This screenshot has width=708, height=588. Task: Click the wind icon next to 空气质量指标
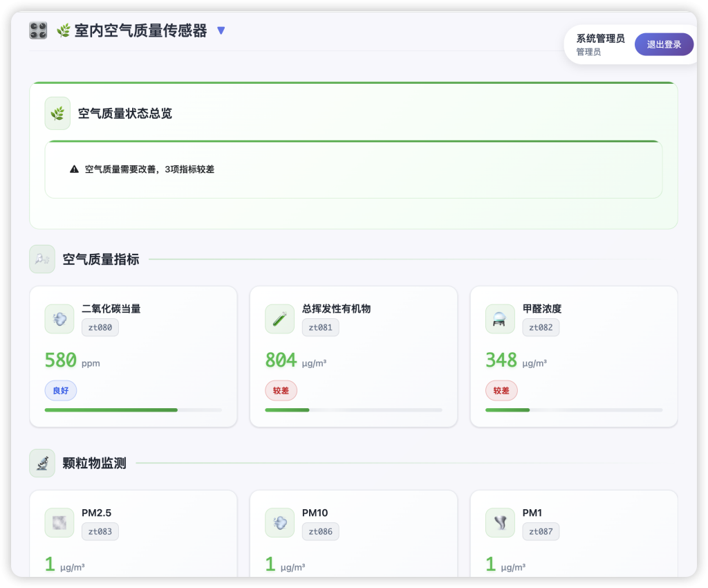coord(42,259)
